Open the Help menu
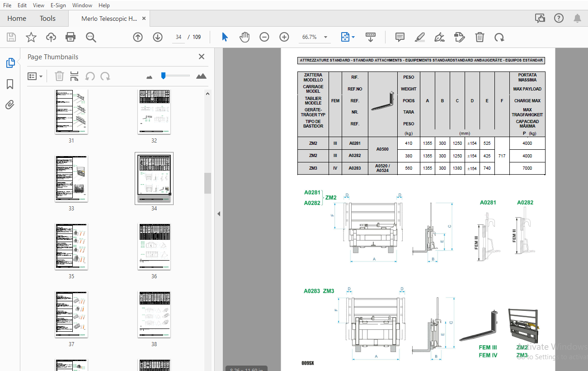This screenshot has width=588, height=371. click(x=104, y=5)
